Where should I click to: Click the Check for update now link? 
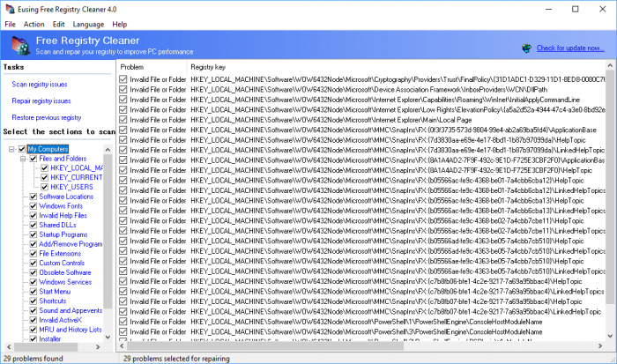pyautogui.click(x=570, y=48)
